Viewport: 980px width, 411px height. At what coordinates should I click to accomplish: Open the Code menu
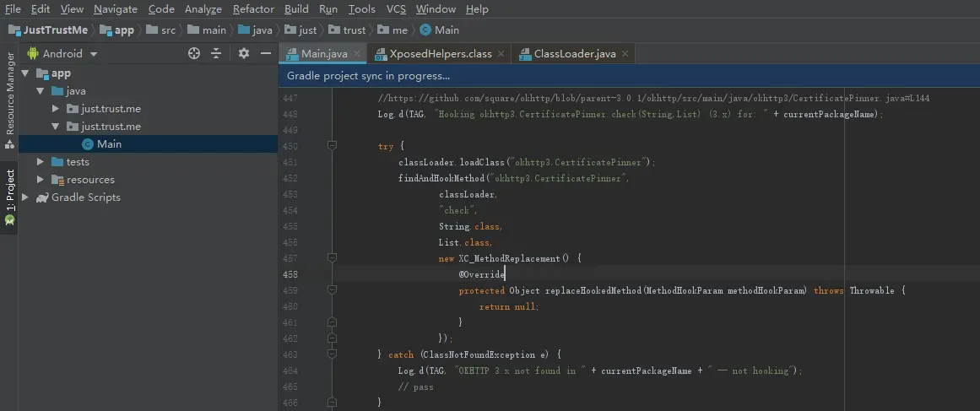tap(161, 9)
